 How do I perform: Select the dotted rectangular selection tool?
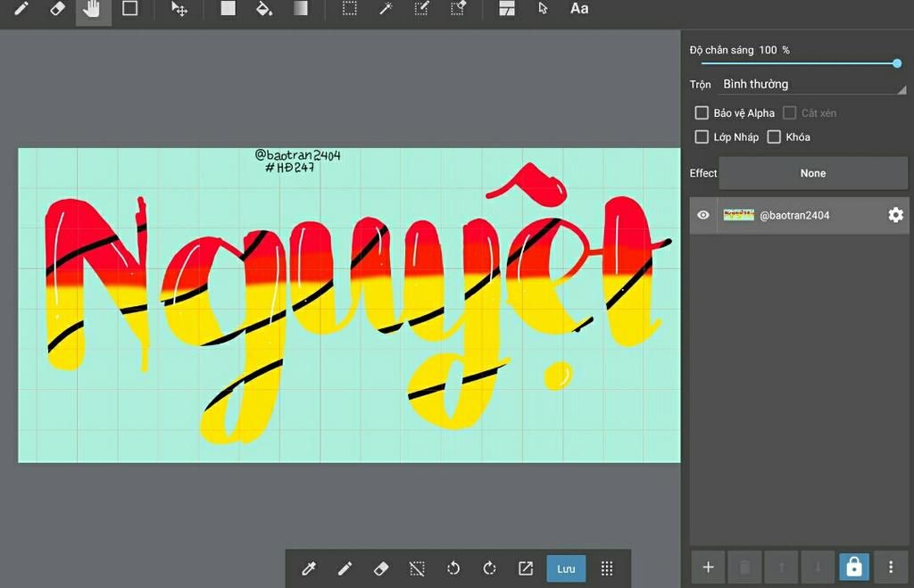(x=350, y=9)
